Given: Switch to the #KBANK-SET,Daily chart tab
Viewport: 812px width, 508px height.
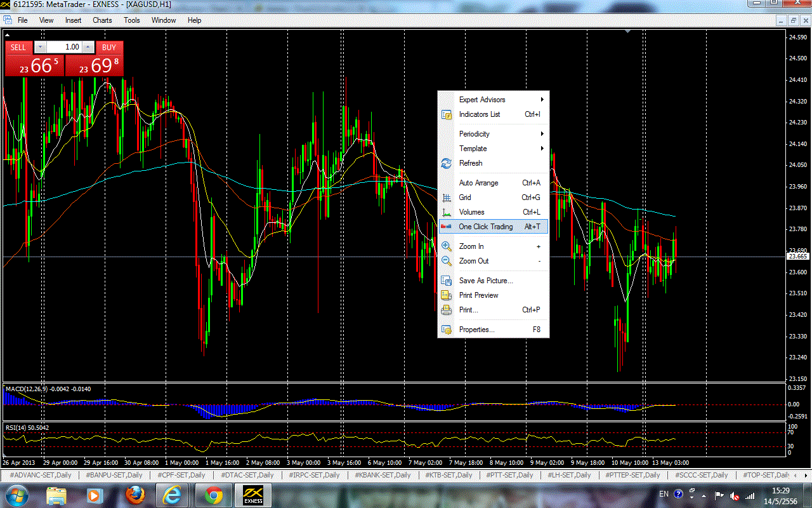Looking at the screenshot, I should pos(383,475).
